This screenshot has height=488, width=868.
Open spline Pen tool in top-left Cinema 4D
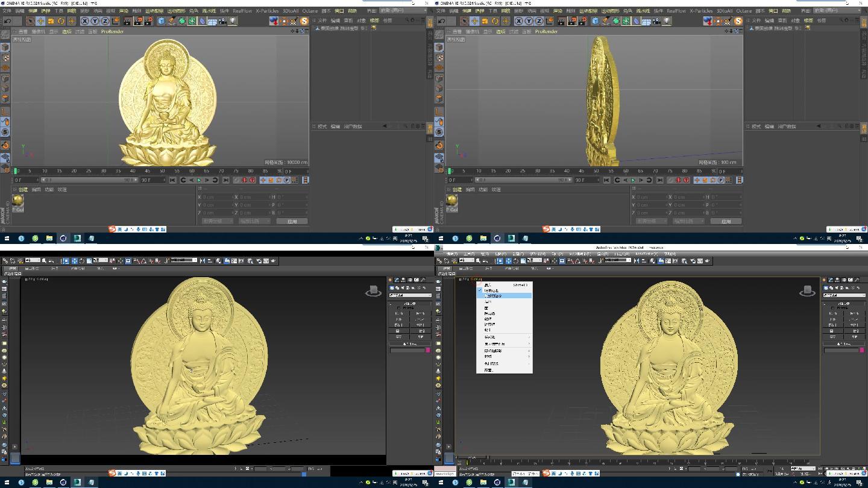(172, 21)
